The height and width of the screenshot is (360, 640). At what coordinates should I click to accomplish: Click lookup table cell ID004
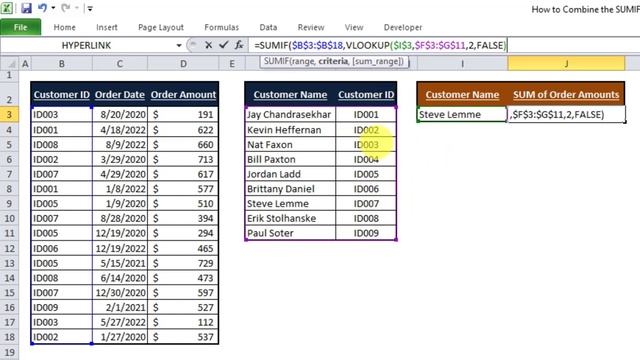(366, 159)
